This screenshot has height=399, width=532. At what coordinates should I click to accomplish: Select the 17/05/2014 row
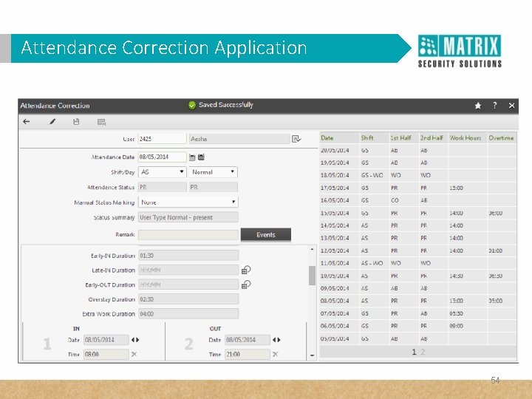(x=418, y=188)
